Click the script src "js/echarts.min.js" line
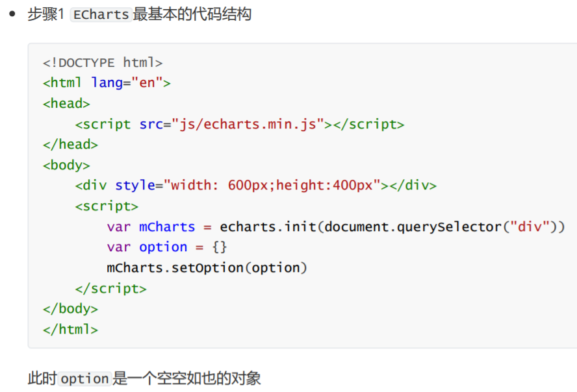This screenshot has width=577, height=392. pos(240,125)
